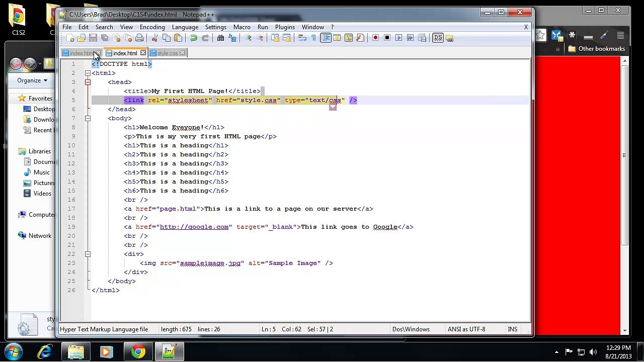Click the Save recorded macro icon
This screenshot has width=644, height=362.
(422, 38)
